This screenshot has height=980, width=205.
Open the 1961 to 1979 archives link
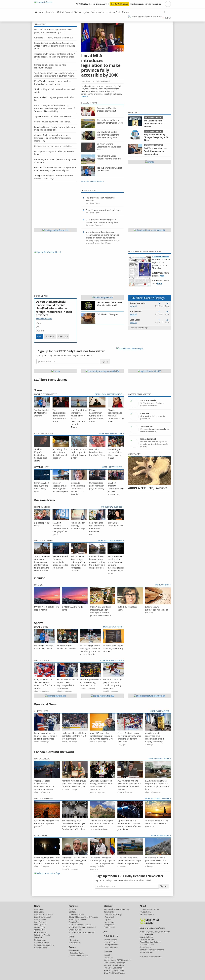159,283
